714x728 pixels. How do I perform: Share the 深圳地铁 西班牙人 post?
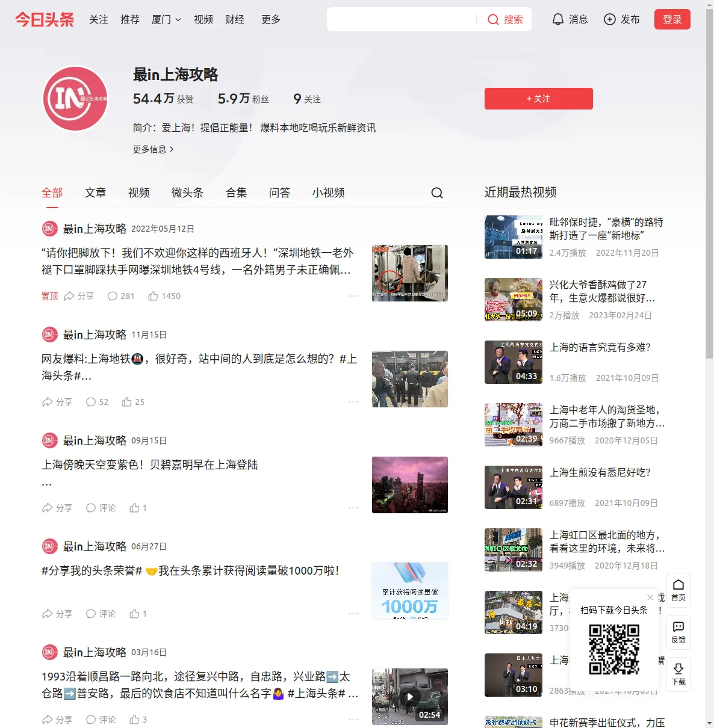(x=79, y=296)
